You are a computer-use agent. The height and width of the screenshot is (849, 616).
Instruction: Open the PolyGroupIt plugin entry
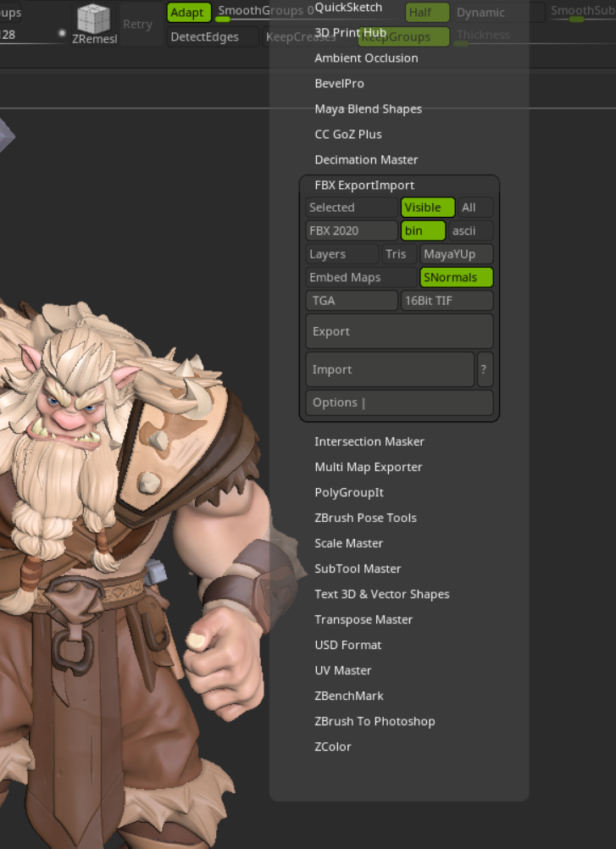[x=349, y=493]
